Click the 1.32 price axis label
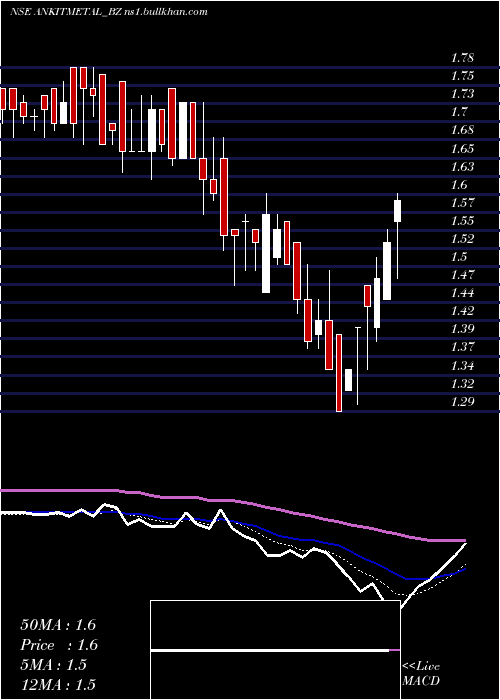The image size is (500, 700). pyautogui.click(x=462, y=384)
